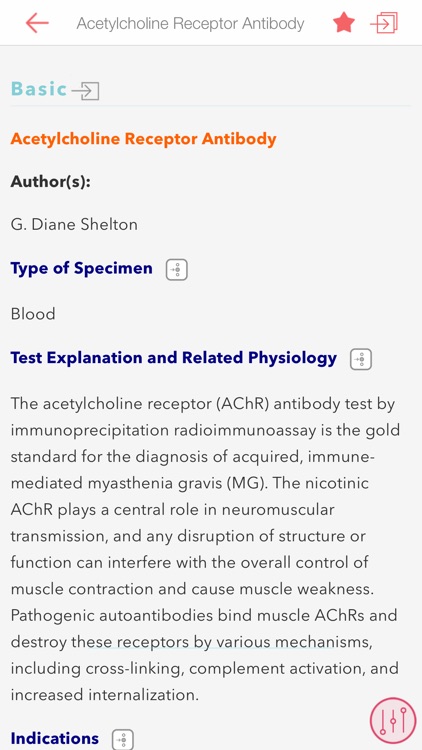Open the export icon in header
Viewport: 422px width, 750px height.
click(384, 22)
